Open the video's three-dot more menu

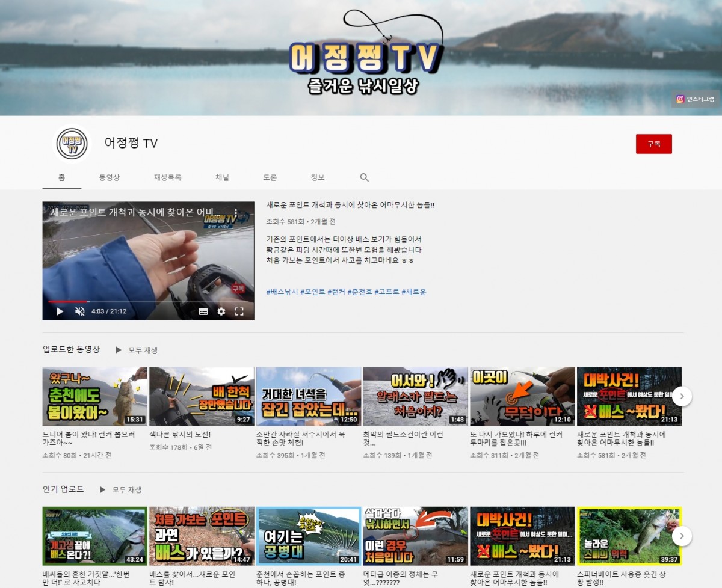pyautogui.click(x=236, y=213)
